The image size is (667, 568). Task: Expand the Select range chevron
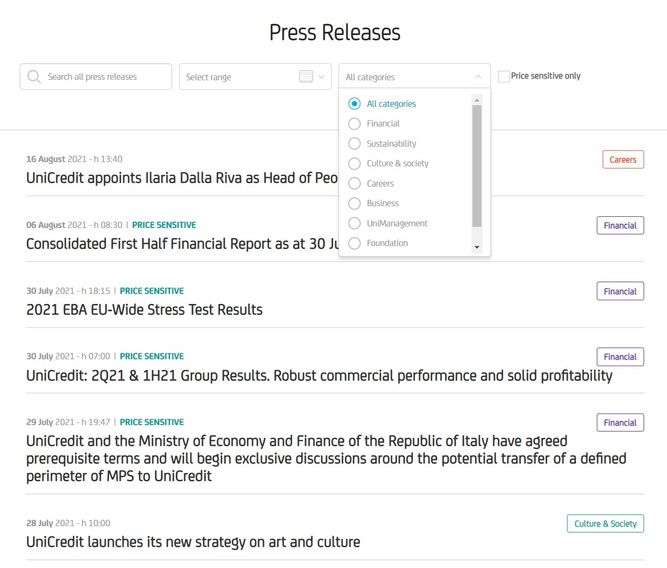coord(322,77)
